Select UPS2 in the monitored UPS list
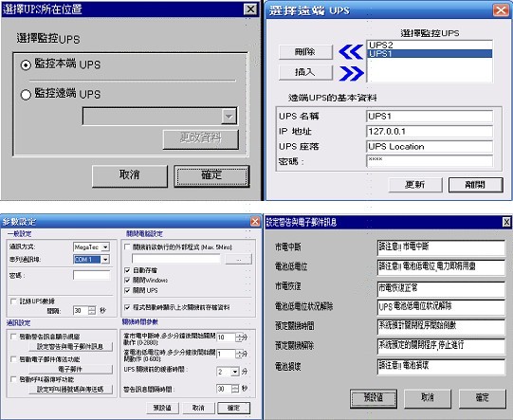Viewport: 513px width, 420px height. coord(430,45)
